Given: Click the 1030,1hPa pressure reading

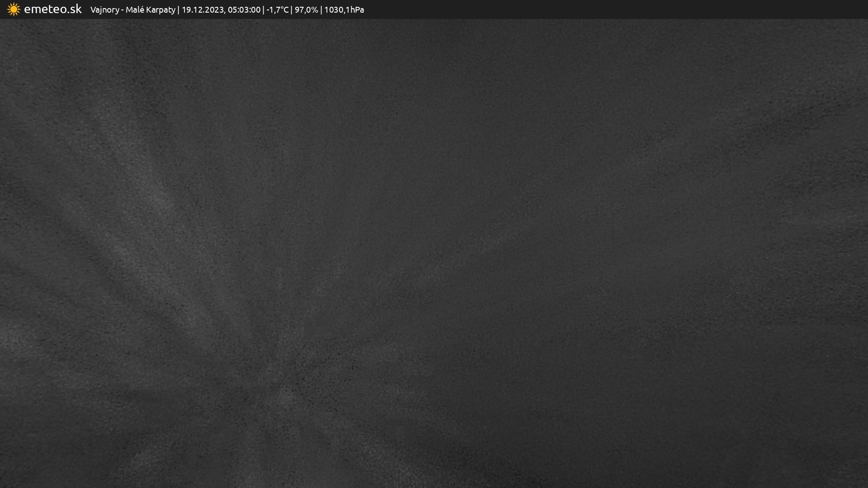Looking at the screenshot, I should click(344, 9).
